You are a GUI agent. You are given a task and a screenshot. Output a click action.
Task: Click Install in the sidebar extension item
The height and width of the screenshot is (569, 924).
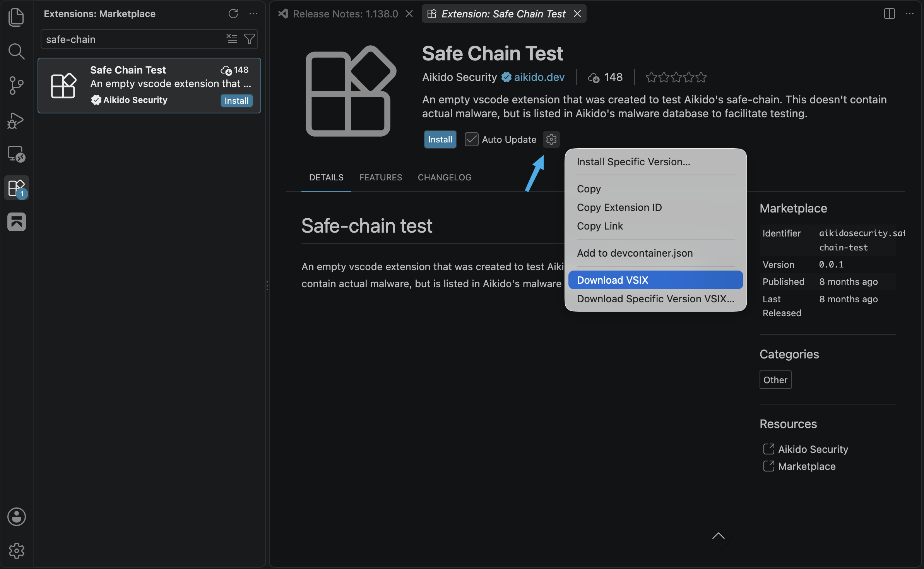pyautogui.click(x=236, y=101)
